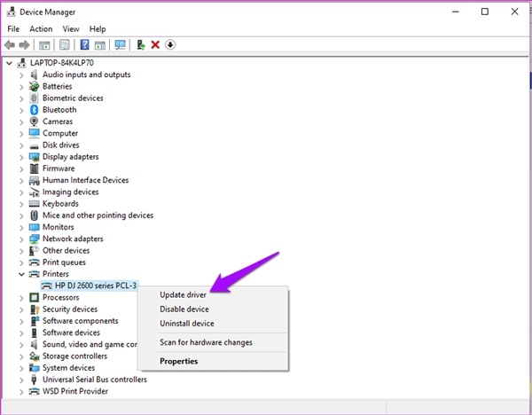Collapse the Printers category

[22, 274]
